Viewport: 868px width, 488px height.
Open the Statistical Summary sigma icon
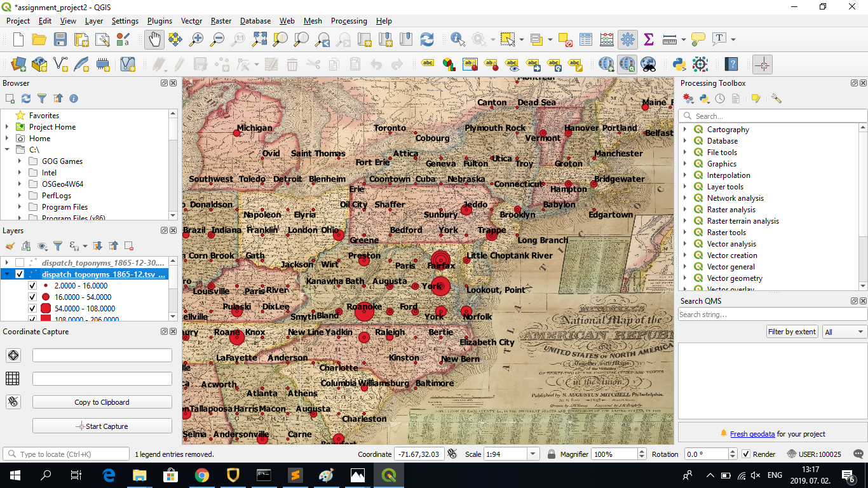tap(649, 39)
